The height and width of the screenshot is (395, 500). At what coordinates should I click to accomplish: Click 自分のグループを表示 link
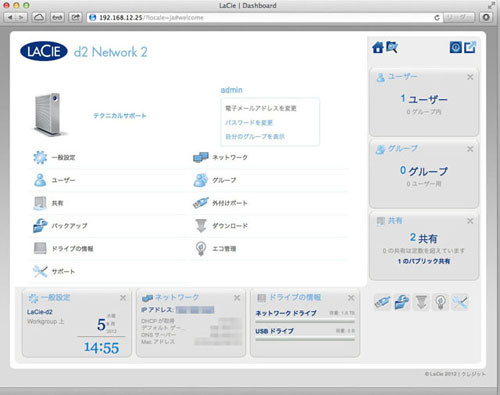coord(255,136)
